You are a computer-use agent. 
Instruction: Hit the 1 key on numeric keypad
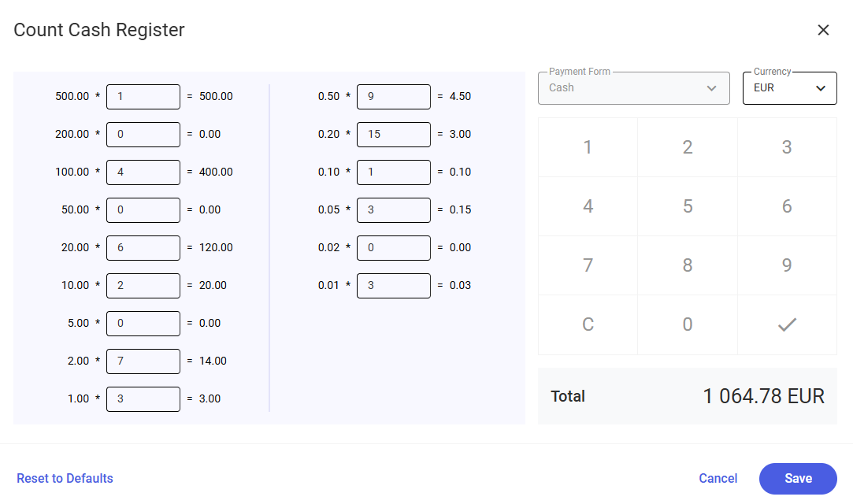point(588,147)
